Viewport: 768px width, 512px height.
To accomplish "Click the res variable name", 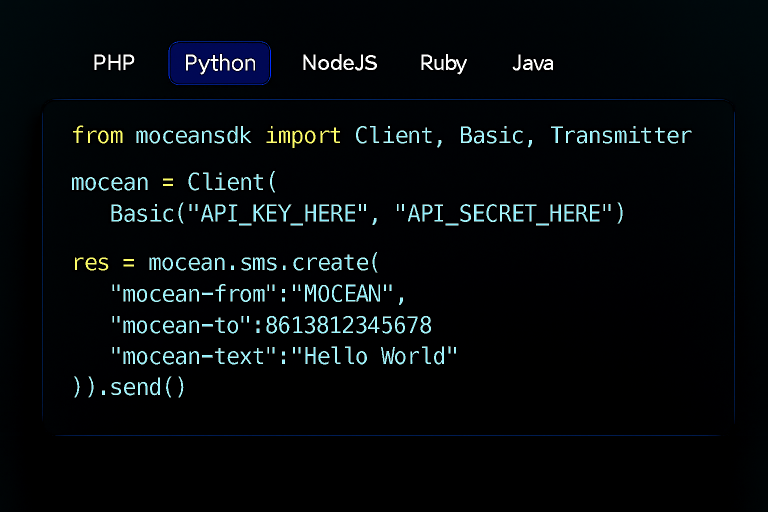I will [91, 263].
